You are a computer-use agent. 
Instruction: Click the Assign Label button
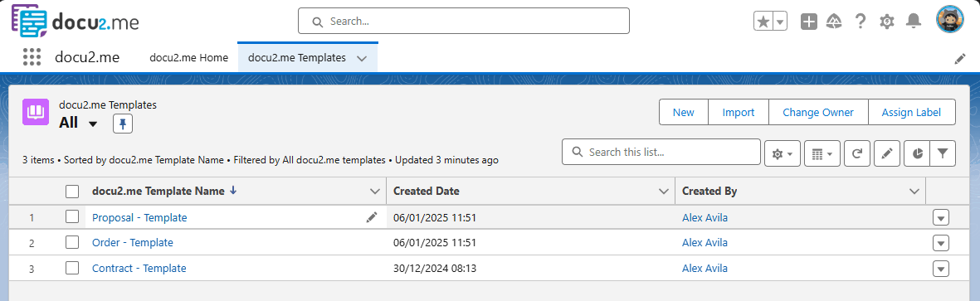(911, 113)
